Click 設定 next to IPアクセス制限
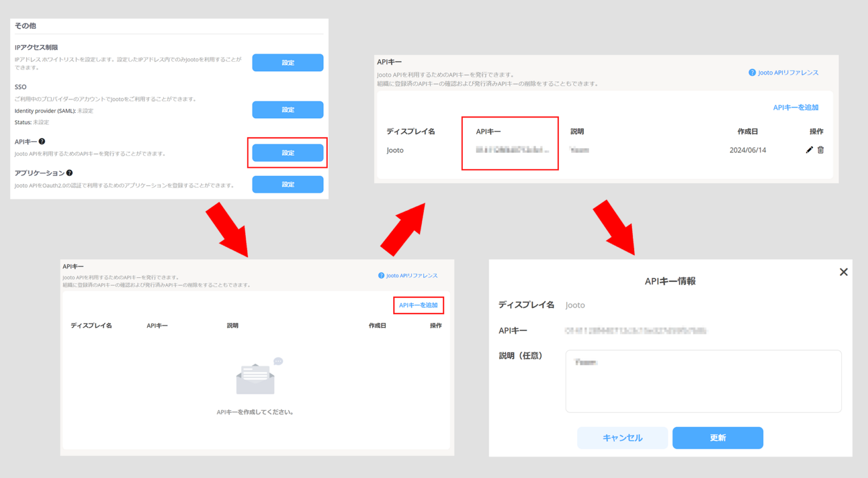The image size is (868, 478). pyautogui.click(x=288, y=62)
